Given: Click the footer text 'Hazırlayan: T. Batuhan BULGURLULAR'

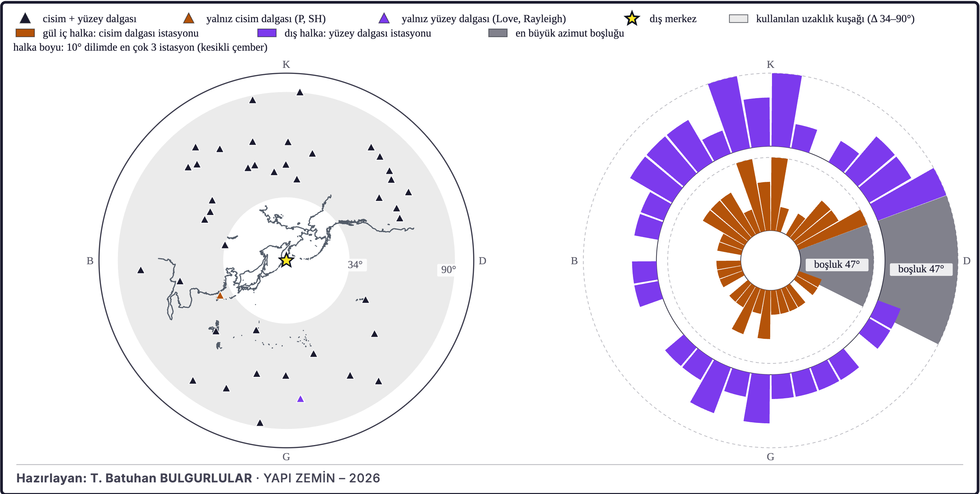Looking at the screenshot, I should tap(134, 478).
